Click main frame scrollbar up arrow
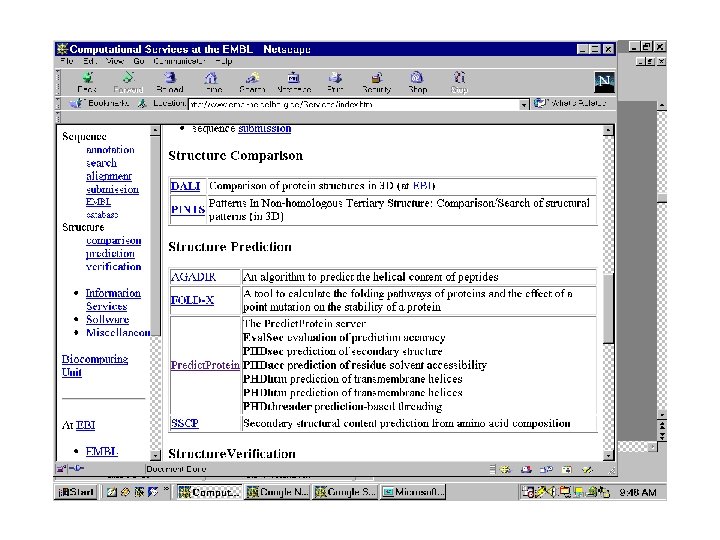The image size is (720, 540). click(x=608, y=130)
